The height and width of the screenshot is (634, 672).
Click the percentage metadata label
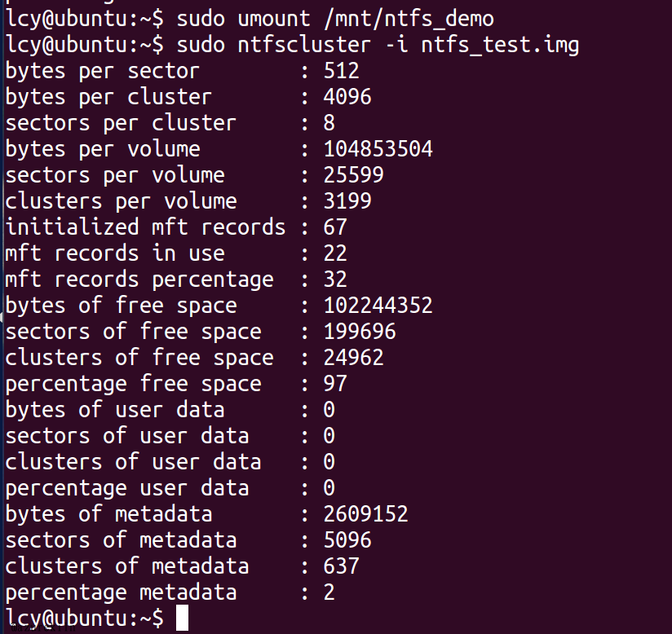coord(121,593)
